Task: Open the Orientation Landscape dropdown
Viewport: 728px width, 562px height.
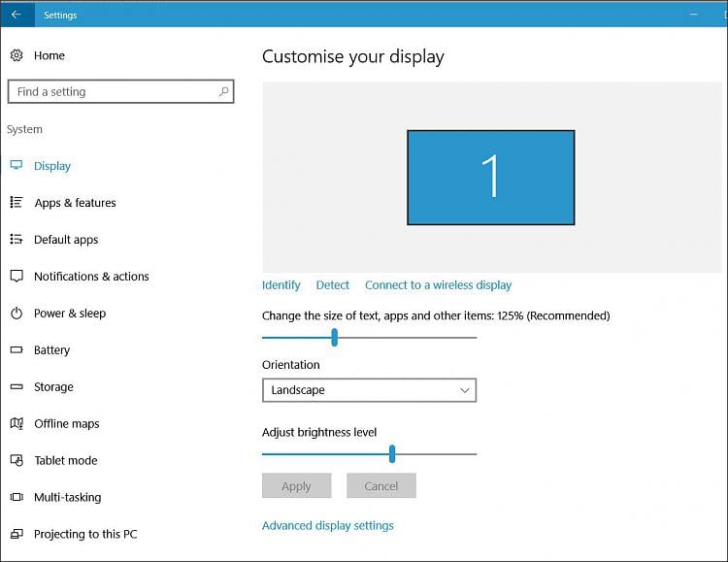Action: (x=369, y=390)
